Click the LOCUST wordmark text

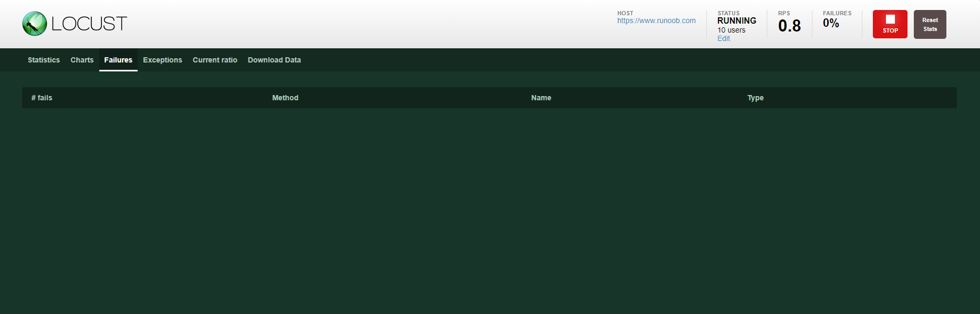pos(89,24)
